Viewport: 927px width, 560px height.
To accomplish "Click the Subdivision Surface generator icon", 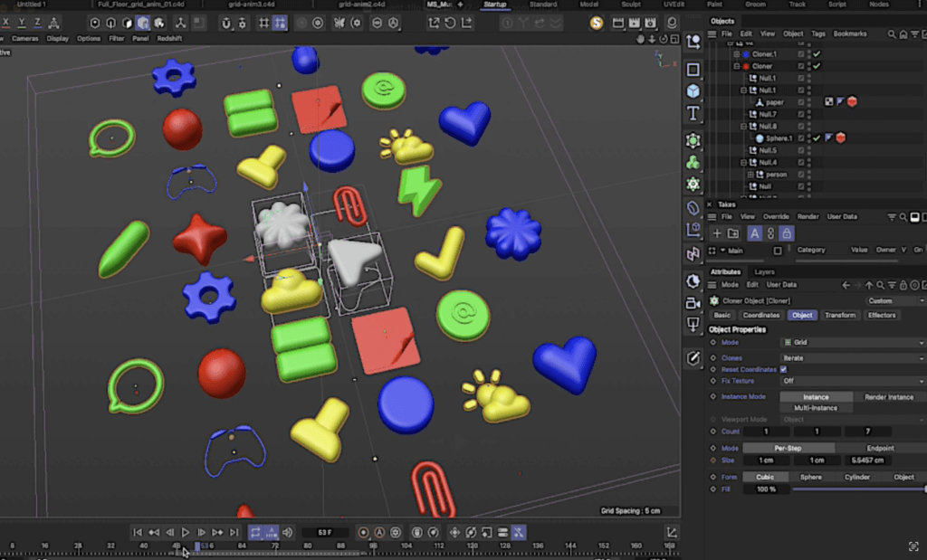I will click(x=693, y=140).
